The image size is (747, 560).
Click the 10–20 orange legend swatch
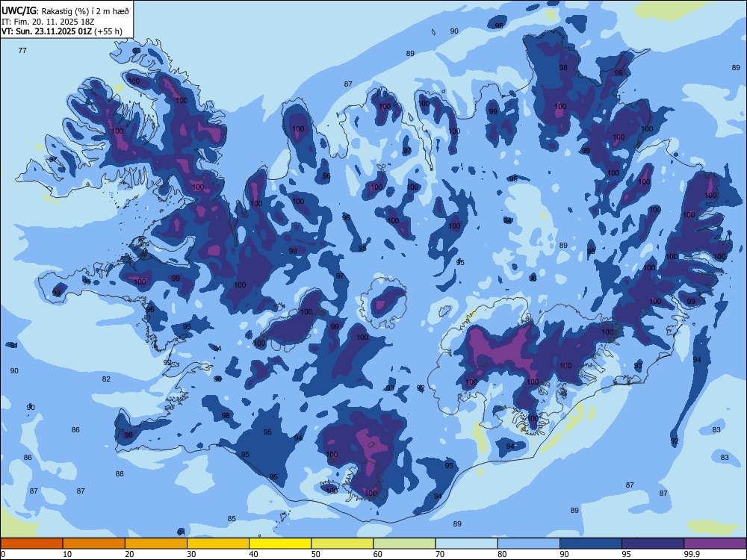(94, 544)
